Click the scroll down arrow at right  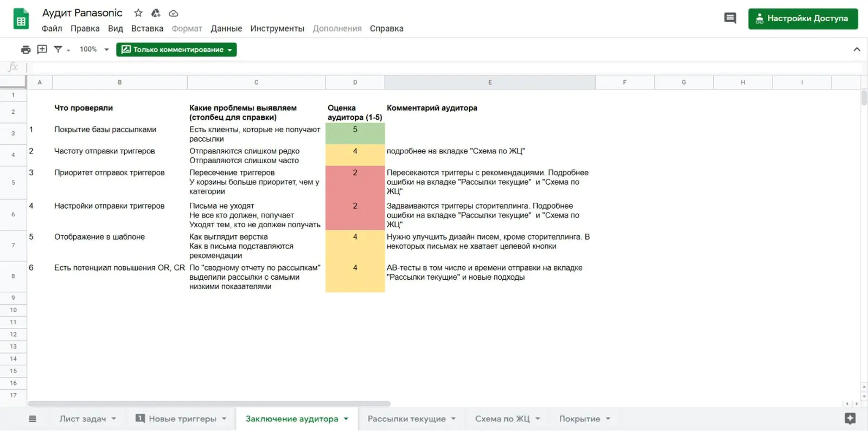[x=864, y=396]
